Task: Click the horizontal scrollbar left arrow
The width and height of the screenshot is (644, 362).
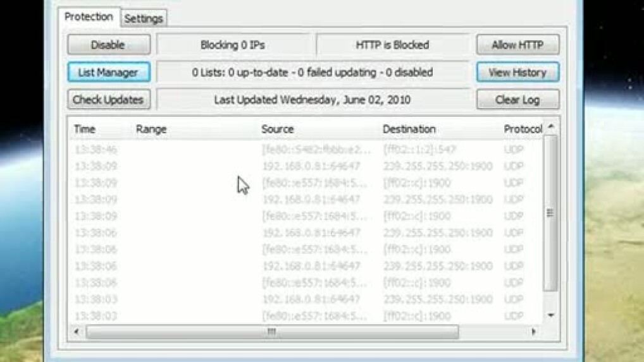Action: pos(77,331)
